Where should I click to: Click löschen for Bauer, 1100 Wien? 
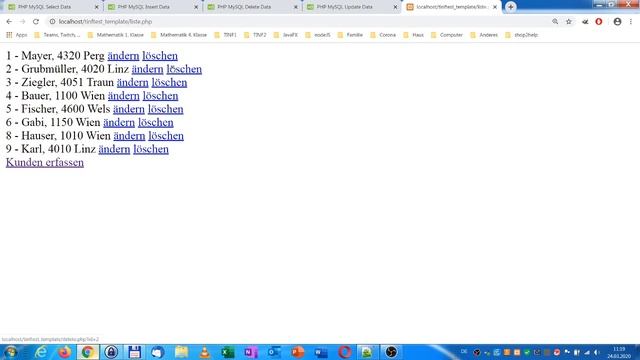pyautogui.click(x=160, y=96)
